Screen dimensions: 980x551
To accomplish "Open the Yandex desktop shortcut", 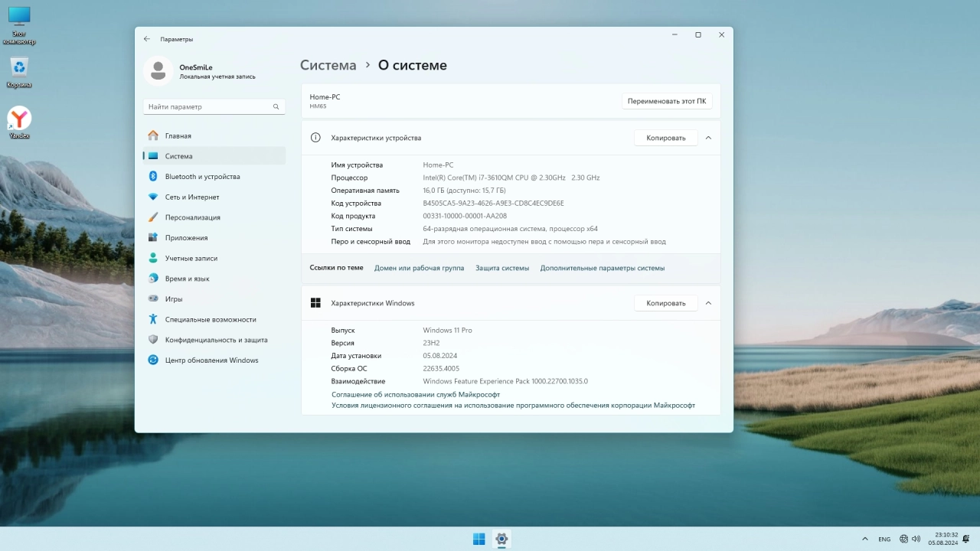I will [19, 122].
